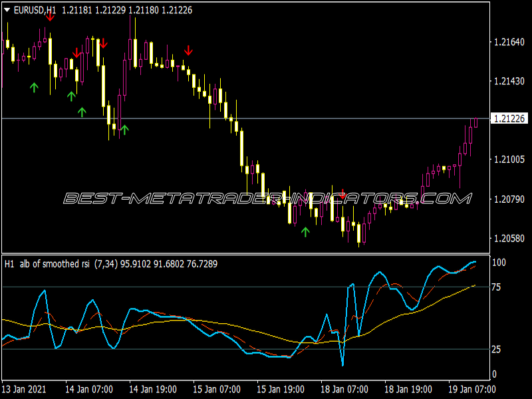Screen dimensions: 532x399
Task: Click the 75 level on the RSI scale
Action: pos(496,287)
